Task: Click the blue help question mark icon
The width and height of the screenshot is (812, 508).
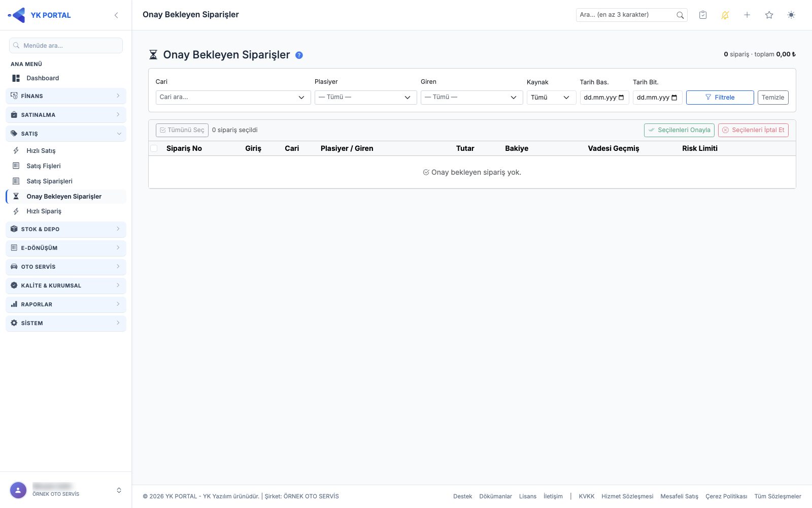Action: click(x=299, y=55)
